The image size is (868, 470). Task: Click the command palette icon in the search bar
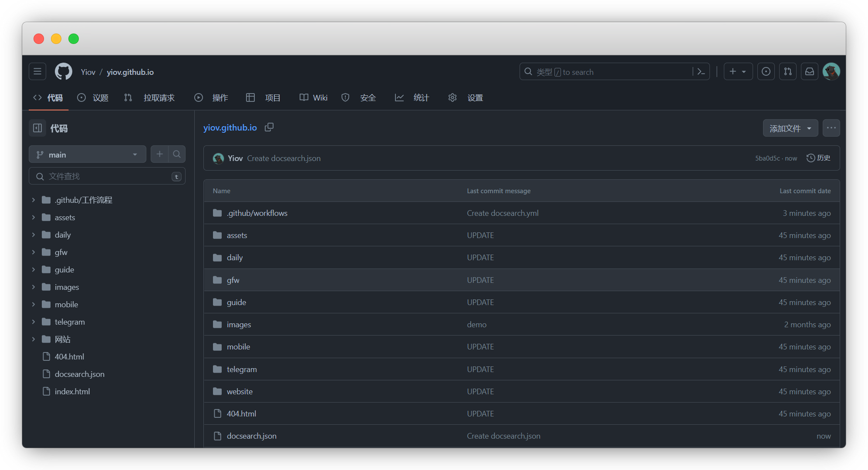(700, 71)
